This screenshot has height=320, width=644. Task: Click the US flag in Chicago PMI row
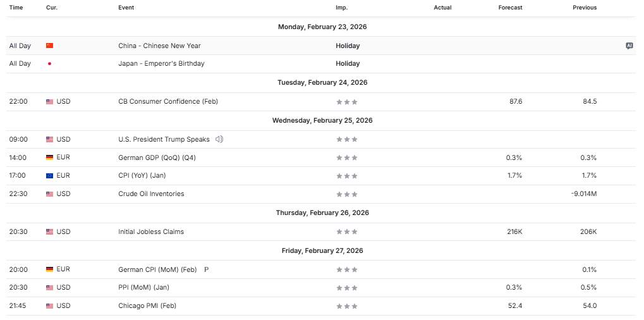(49, 306)
